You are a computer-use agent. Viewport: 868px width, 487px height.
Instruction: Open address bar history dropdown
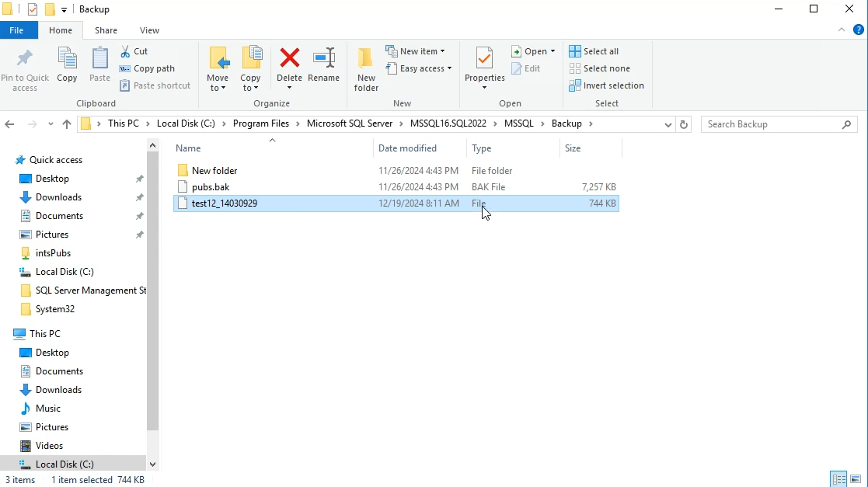point(668,124)
